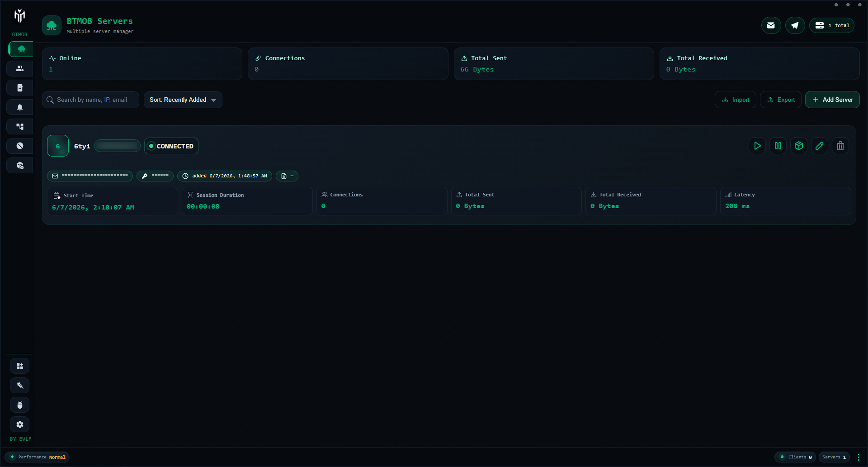Click the CONNECTED status badge
868x467 pixels.
pos(171,146)
